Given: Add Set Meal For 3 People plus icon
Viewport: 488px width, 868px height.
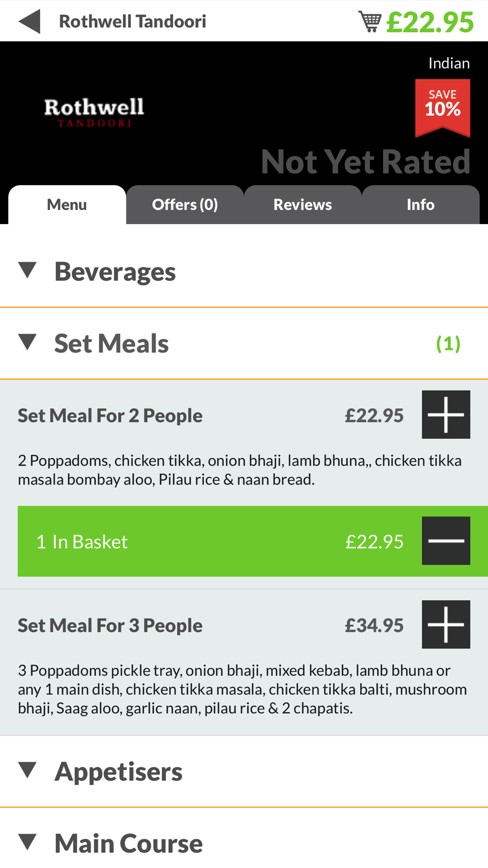Looking at the screenshot, I should click(x=446, y=624).
